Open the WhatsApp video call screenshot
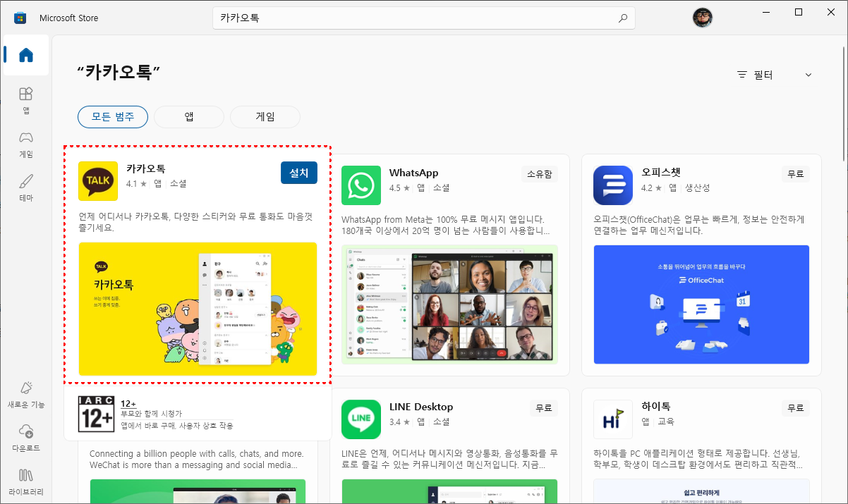Image resolution: width=848 pixels, height=504 pixels. click(449, 305)
